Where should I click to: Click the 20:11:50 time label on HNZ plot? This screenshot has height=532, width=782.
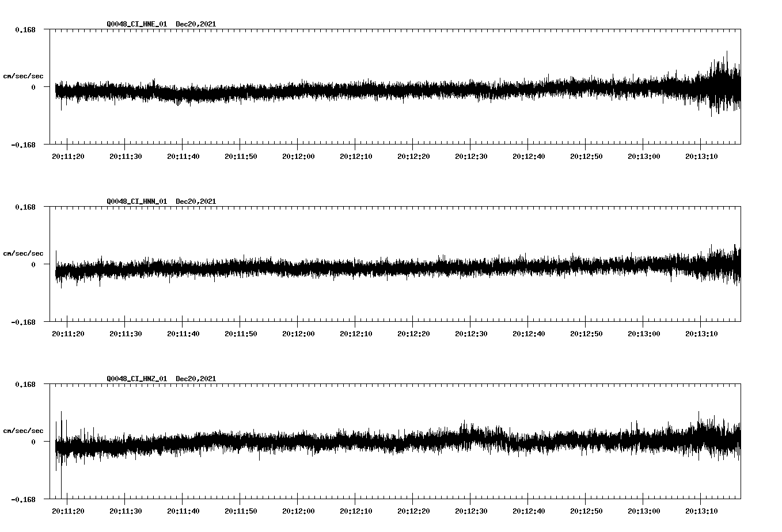point(241,511)
